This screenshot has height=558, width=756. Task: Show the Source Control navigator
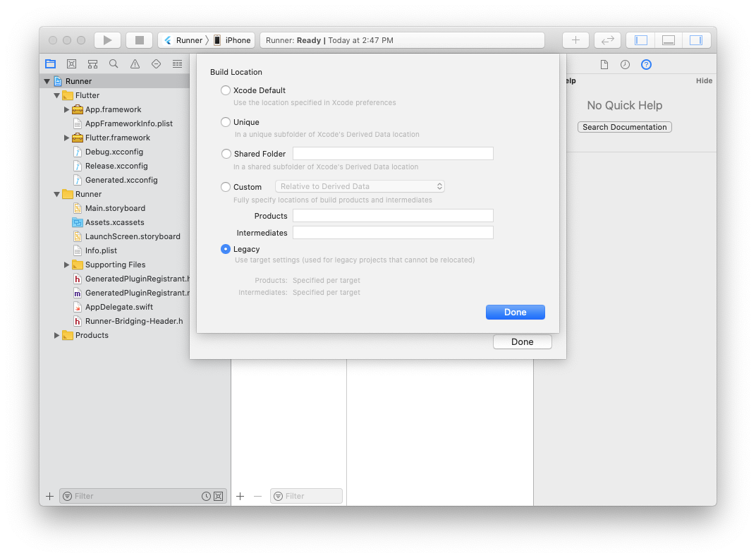[x=71, y=63]
